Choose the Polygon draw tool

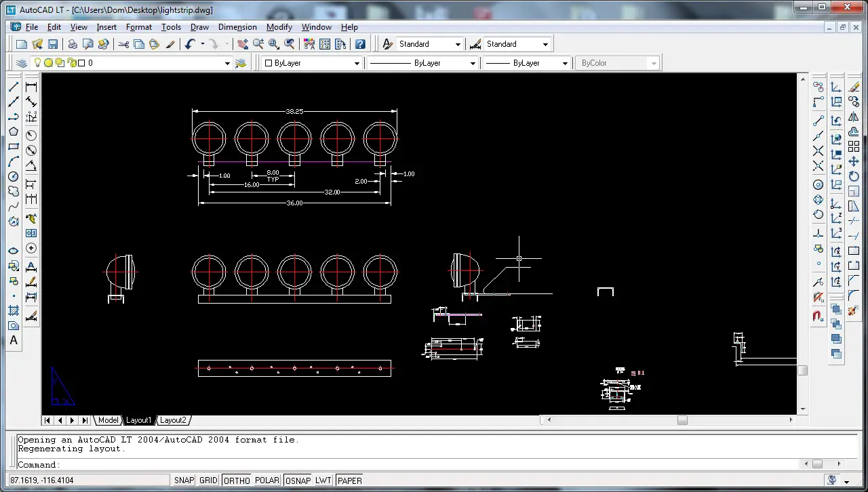click(14, 131)
